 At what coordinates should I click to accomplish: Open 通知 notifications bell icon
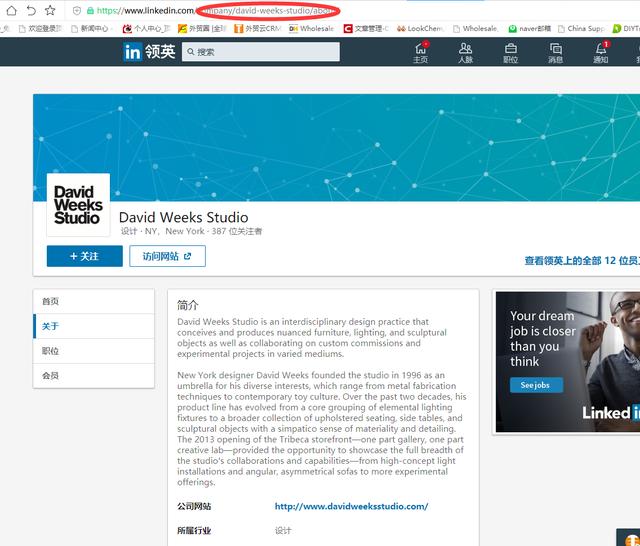click(601, 52)
